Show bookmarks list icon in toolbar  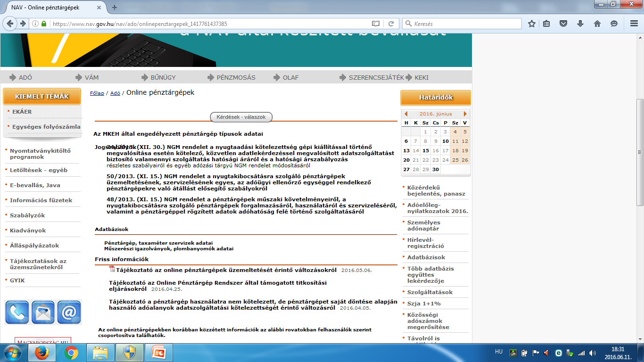pos(546,24)
